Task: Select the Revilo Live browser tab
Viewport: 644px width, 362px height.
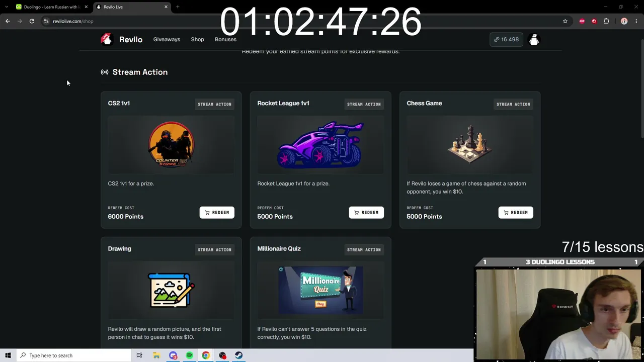Action: tap(132, 7)
